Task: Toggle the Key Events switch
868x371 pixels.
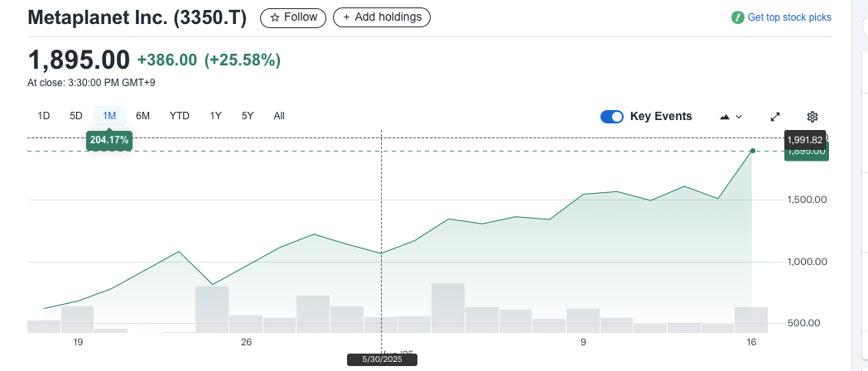Action: pyautogui.click(x=612, y=117)
